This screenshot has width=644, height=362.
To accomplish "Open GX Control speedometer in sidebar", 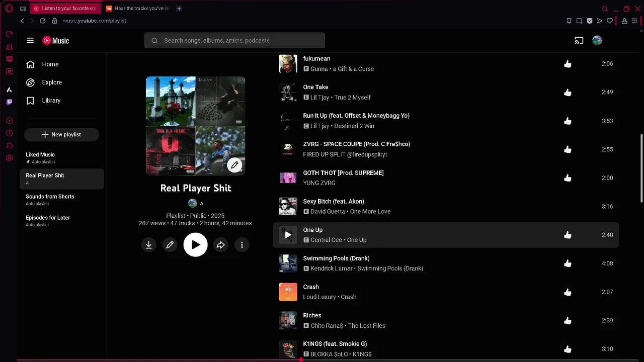I will point(9,34).
